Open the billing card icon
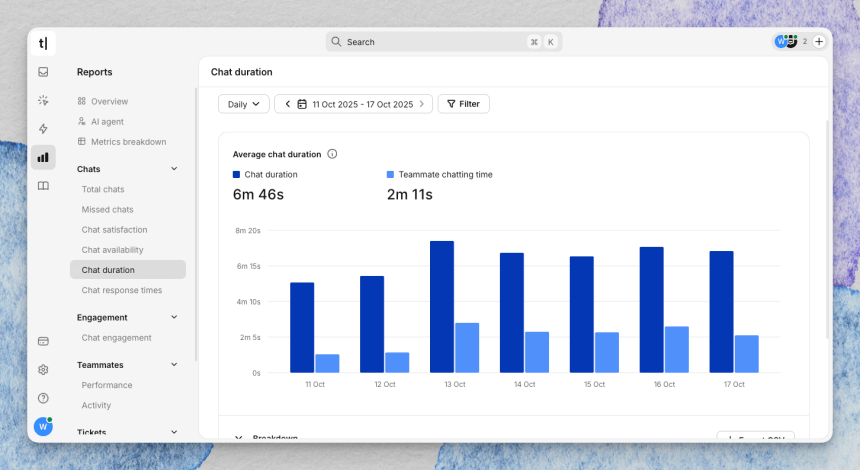The height and width of the screenshot is (470, 860). pos(43,341)
